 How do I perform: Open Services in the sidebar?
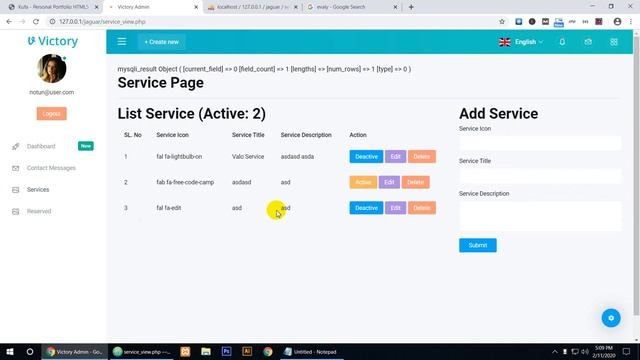point(38,190)
